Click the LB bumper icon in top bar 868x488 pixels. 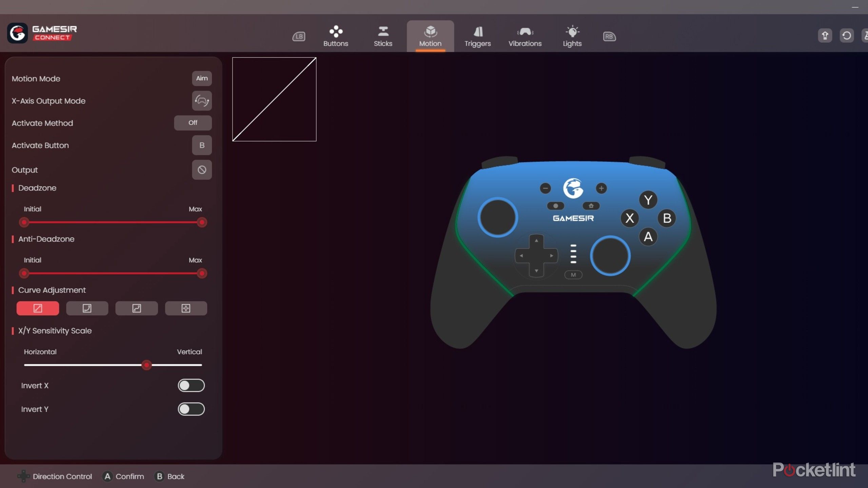299,36
